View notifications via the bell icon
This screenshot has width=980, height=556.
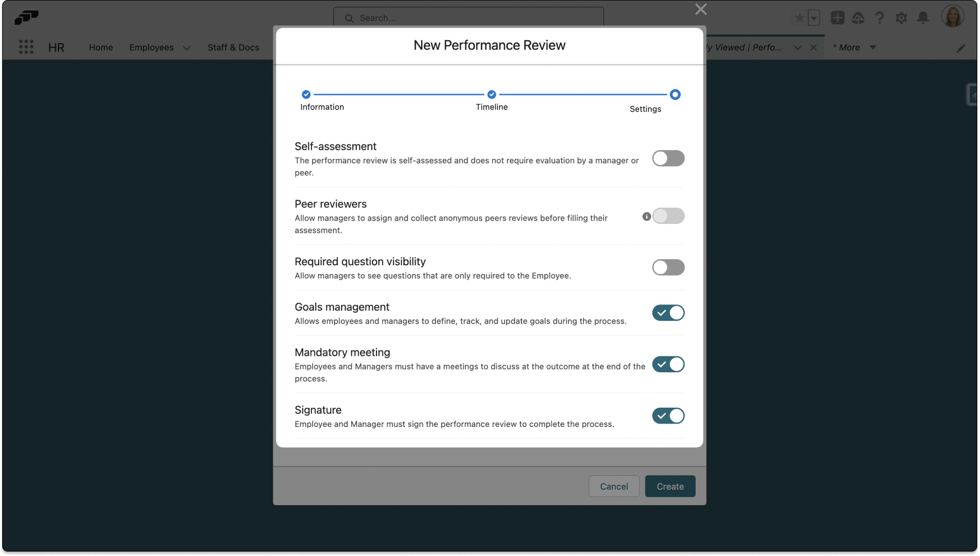tap(923, 17)
